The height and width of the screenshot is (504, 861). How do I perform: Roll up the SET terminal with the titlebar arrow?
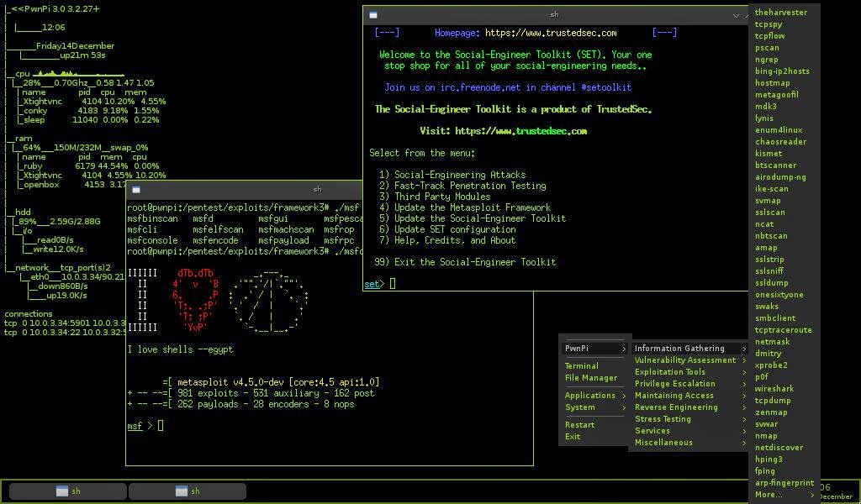coord(736,15)
